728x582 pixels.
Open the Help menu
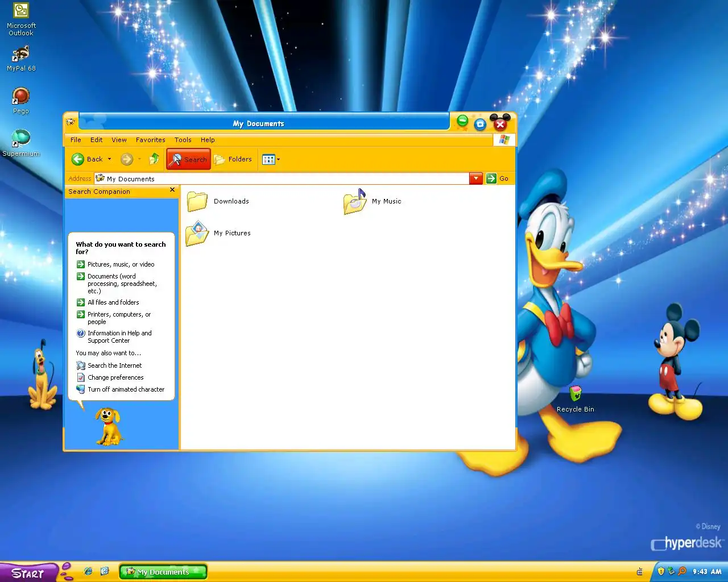click(x=208, y=140)
